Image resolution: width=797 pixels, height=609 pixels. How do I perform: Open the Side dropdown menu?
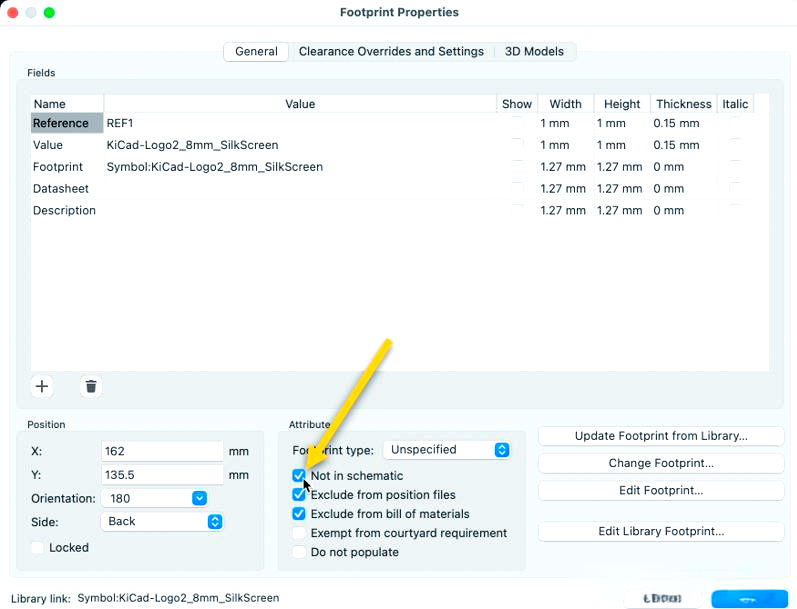coord(162,521)
